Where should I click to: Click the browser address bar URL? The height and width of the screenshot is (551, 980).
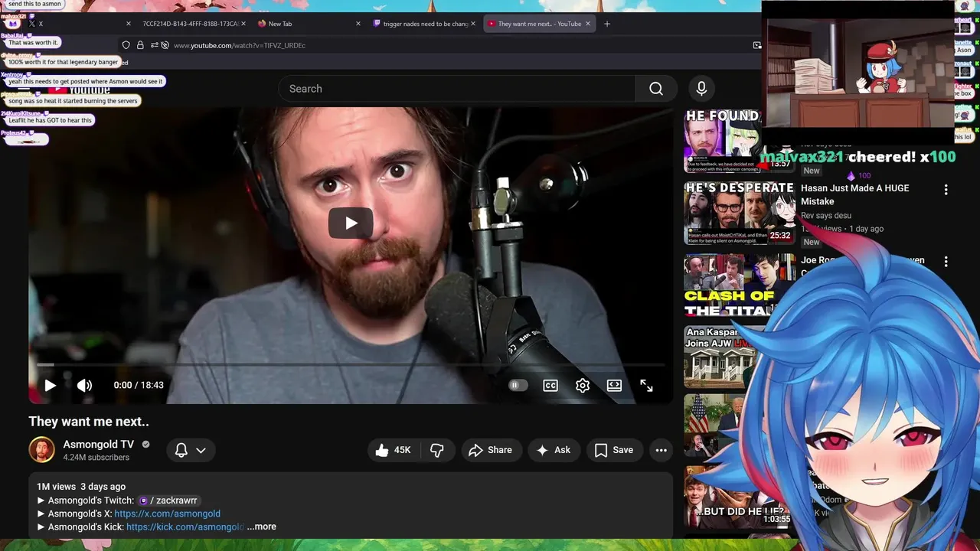pos(239,45)
